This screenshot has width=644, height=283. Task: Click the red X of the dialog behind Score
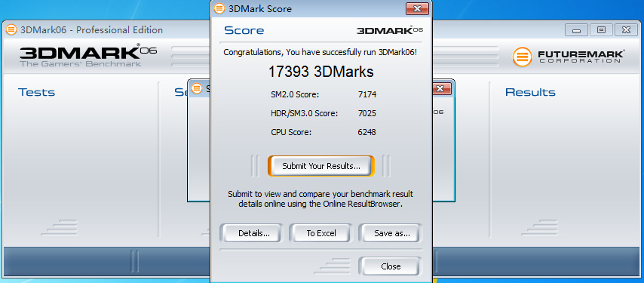tap(441, 88)
